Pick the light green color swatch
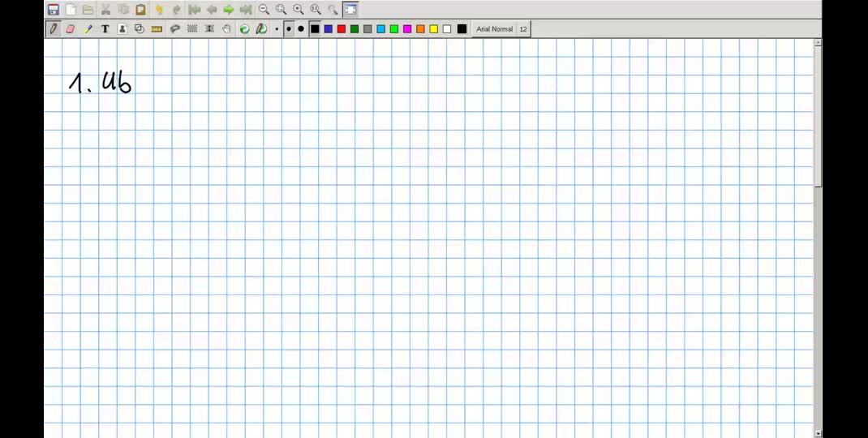The image size is (868, 438). click(x=394, y=28)
